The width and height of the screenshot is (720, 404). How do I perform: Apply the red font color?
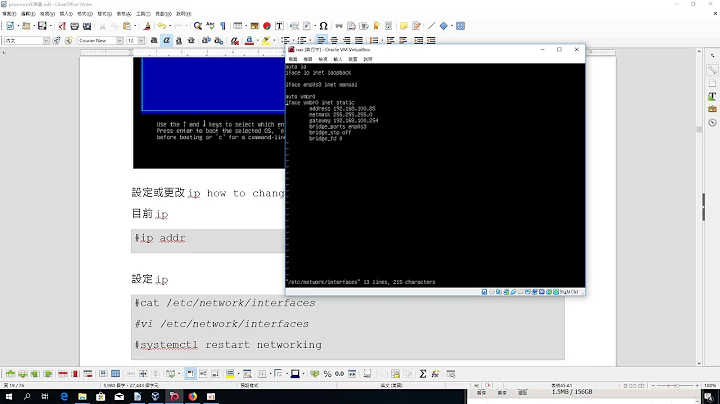249,40
